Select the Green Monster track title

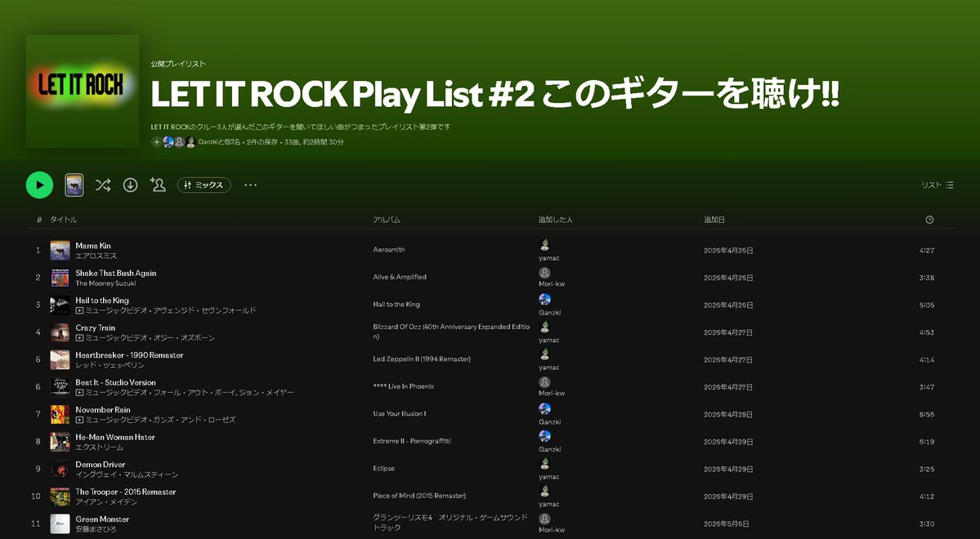point(102,519)
